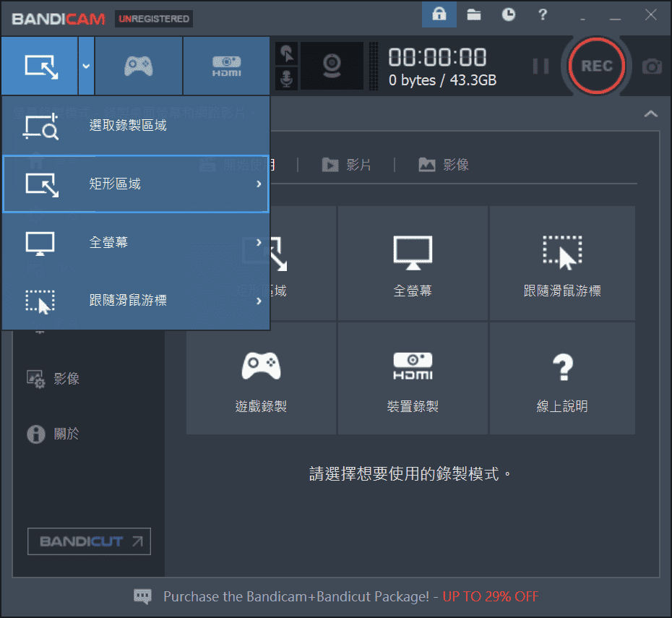
Task: Open 影像 settings in sidebar
Action: 53,379
